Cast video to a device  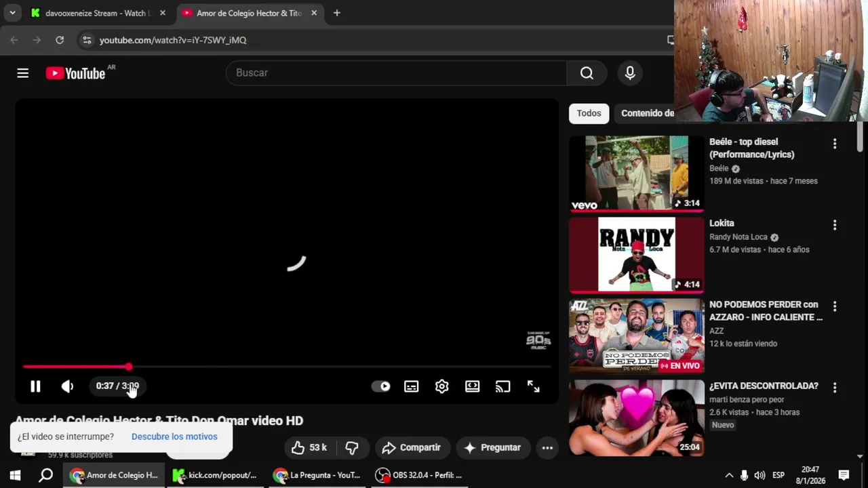click(502, 386)
